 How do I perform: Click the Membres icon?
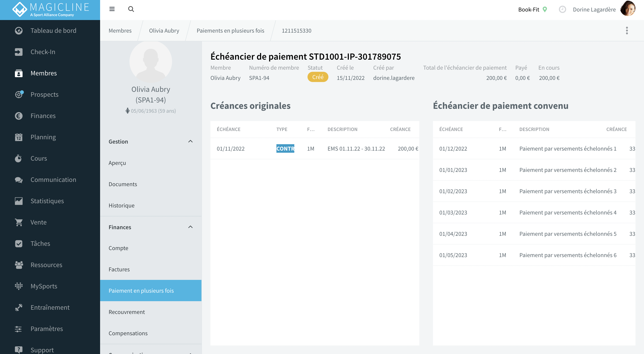pos(18,73)
